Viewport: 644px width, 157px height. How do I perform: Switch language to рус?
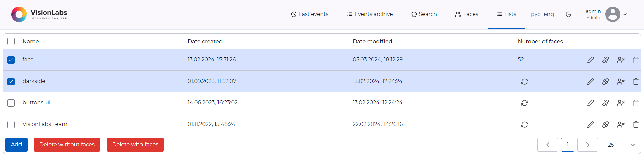pyautogui.click(x=535, y=14)
